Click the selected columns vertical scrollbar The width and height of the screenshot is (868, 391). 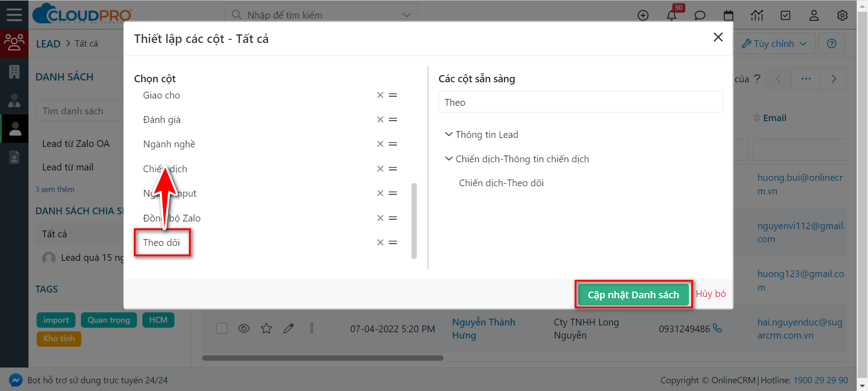[414, 221]
